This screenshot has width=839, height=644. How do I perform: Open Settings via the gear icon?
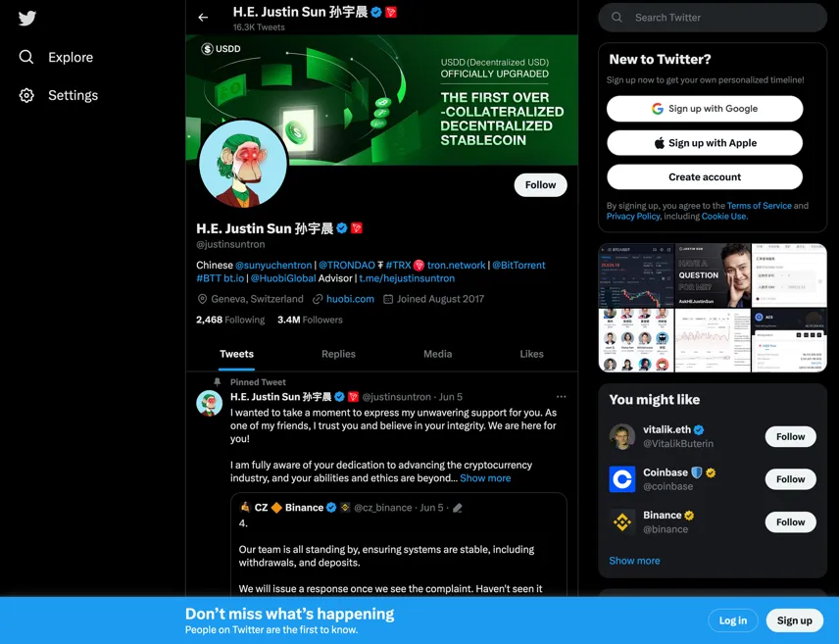(26, 95)
